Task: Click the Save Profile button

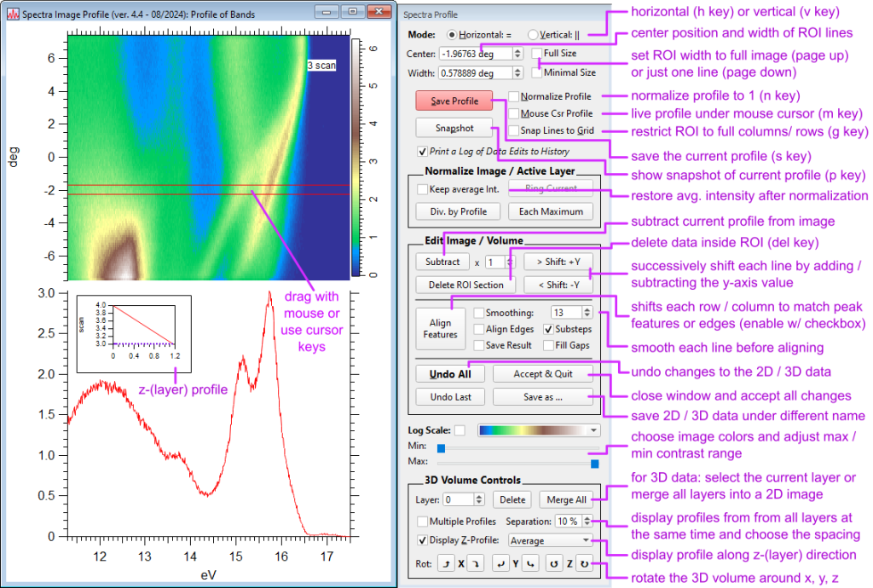Action: 453,100
